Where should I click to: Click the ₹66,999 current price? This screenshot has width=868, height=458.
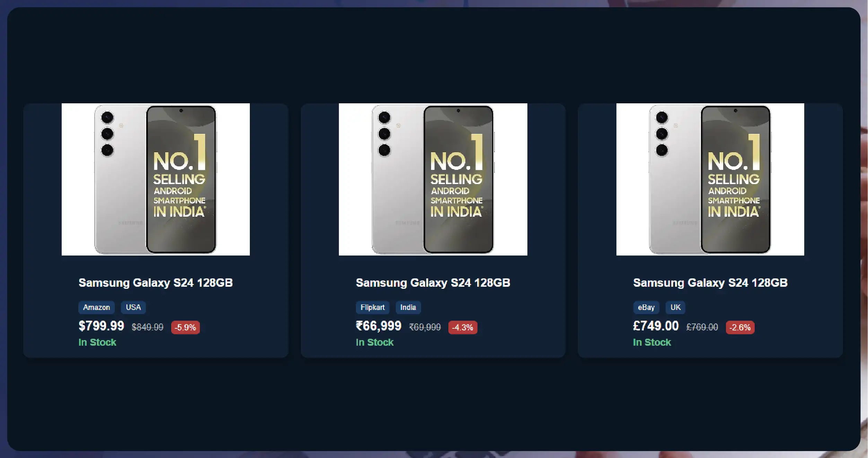tap(378, 326)
